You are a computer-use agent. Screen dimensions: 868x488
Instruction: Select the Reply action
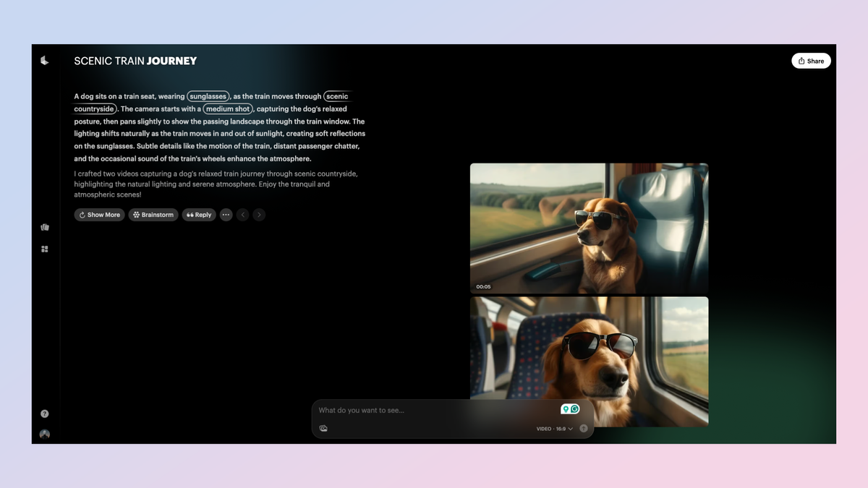(x=199, y=215)
